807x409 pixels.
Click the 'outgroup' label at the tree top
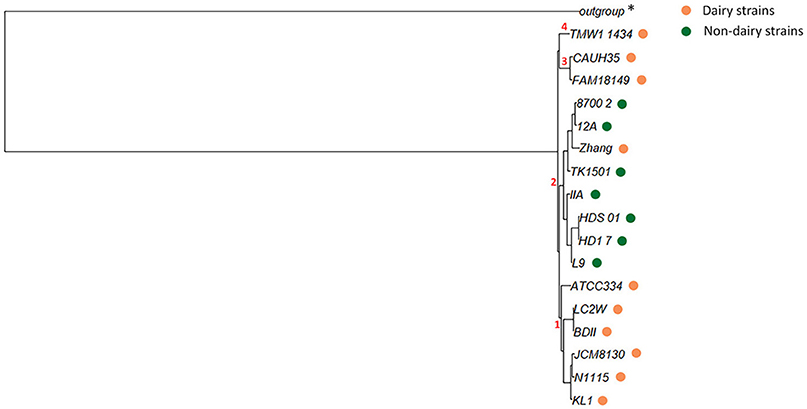[x=602, y=11]
